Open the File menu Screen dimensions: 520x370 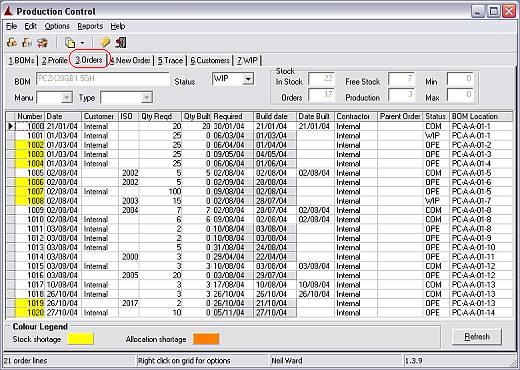click(11, 26)
